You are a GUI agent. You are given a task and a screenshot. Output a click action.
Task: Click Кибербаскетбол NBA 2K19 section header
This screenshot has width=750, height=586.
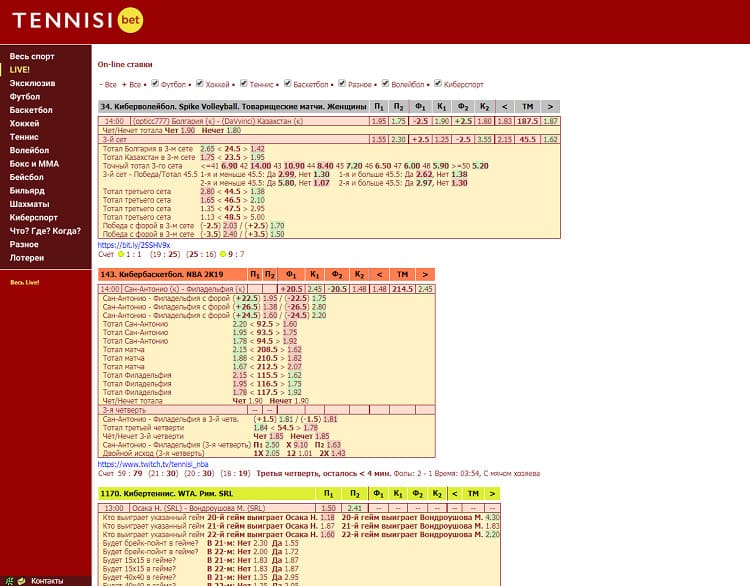tap(173, 275)
